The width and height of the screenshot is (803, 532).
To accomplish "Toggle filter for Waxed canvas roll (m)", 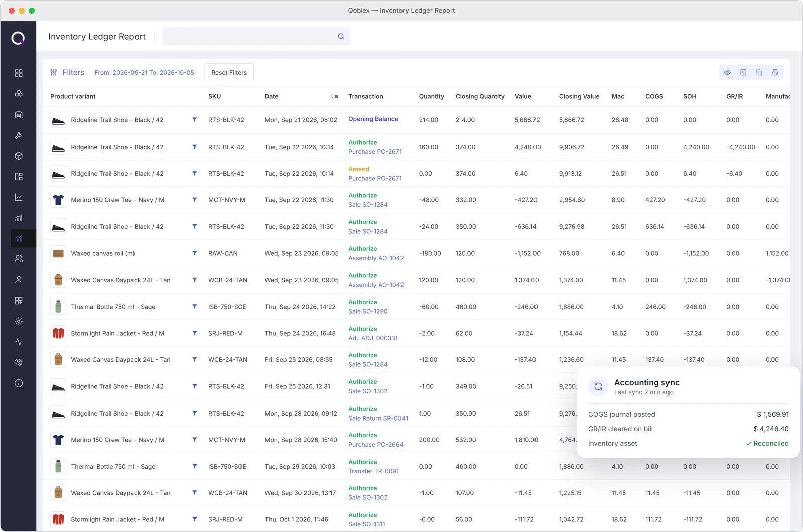I will (x=195, y=253).
